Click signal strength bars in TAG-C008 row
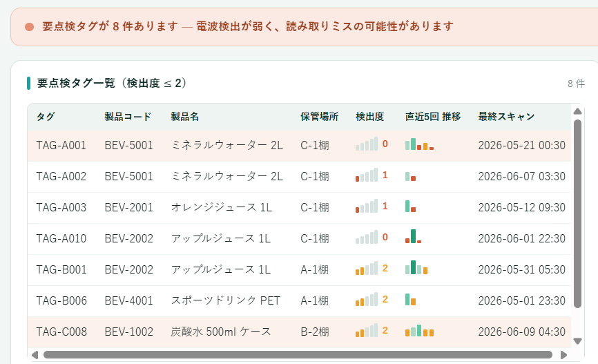Screen dimensions: 598x364 [x=367, y=330]
